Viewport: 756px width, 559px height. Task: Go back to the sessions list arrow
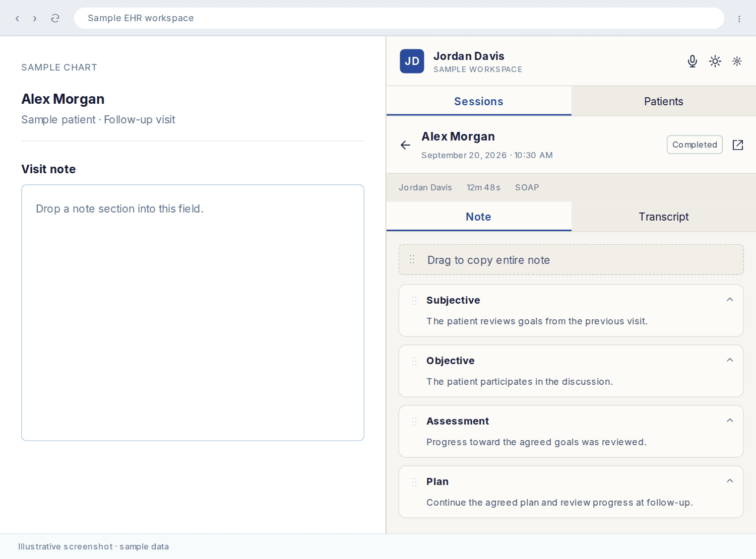405,145
